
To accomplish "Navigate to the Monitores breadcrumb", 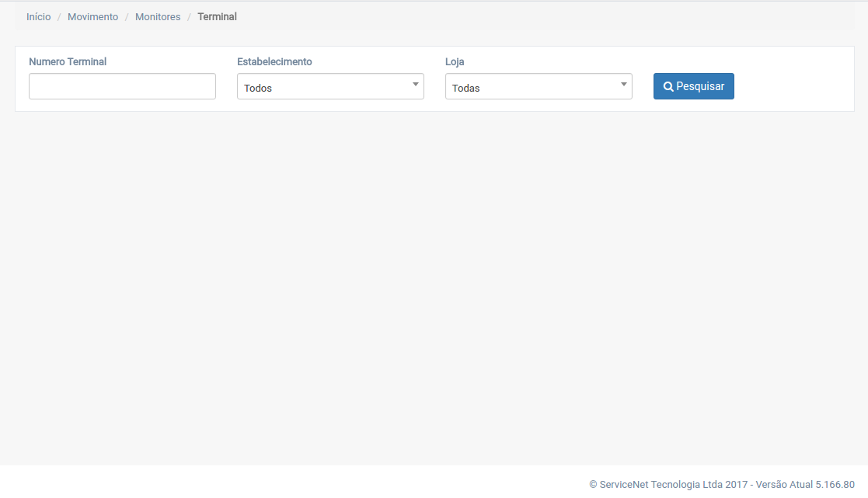I will coord(158,16).
